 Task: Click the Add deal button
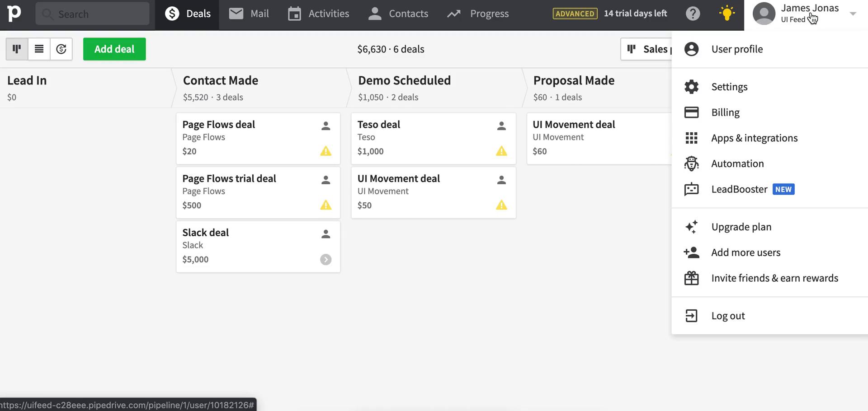coord(114,49)
